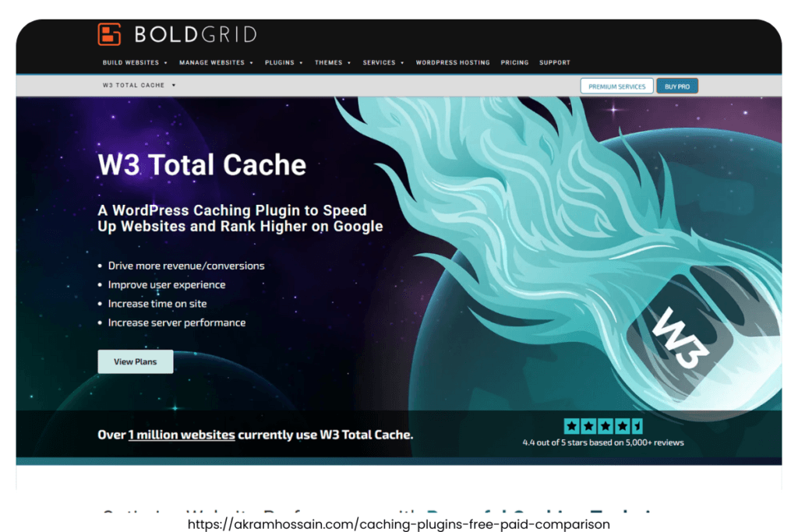Select the first teal star rating icon
Viewport: 798px width, 532px height.
[x=571, y=426]
